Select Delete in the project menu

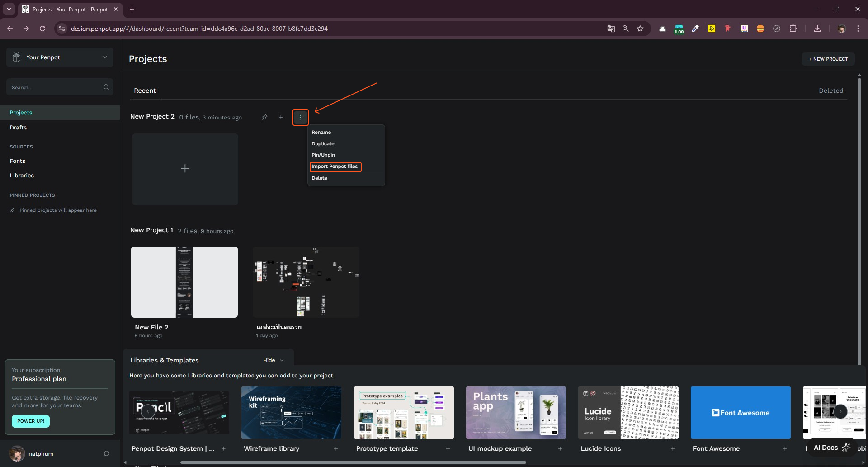(x=319, y=178)
